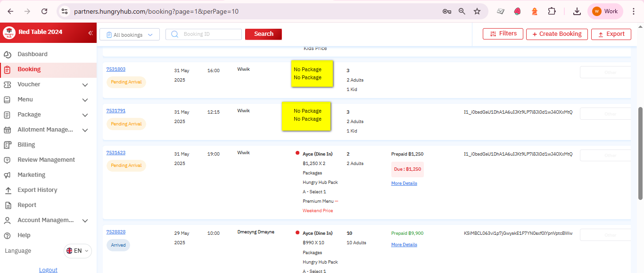Screen dimensions: 644x273
Task: Click the Create Booking button
Action: click(557, 34)
